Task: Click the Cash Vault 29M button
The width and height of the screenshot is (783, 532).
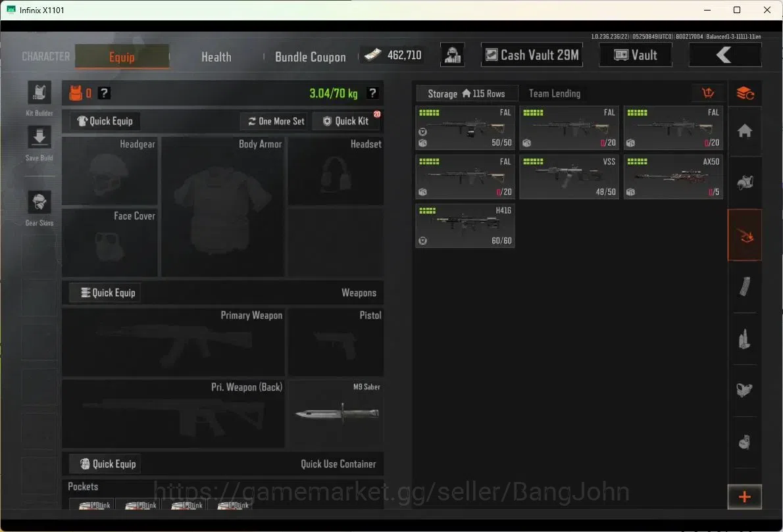Action: click(532, 55)
